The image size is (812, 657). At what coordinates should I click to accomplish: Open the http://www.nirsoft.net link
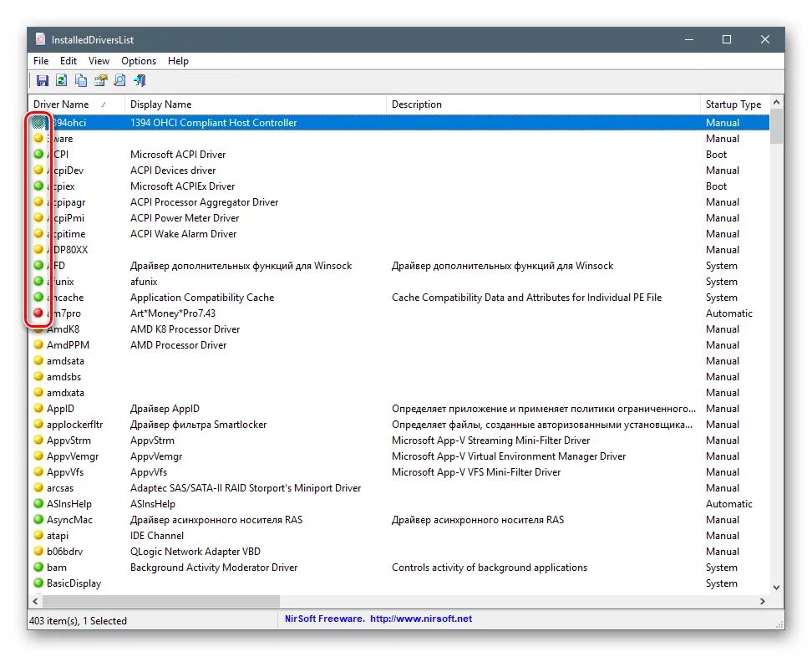click(421, 619)
